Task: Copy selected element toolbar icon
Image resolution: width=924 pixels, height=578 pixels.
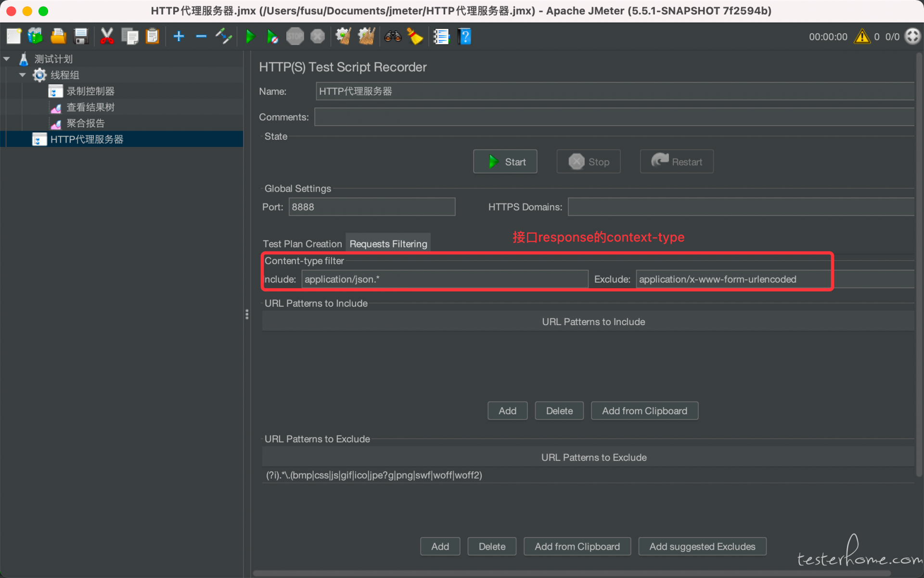Action: pyautogui.click(x=129, y=37)
